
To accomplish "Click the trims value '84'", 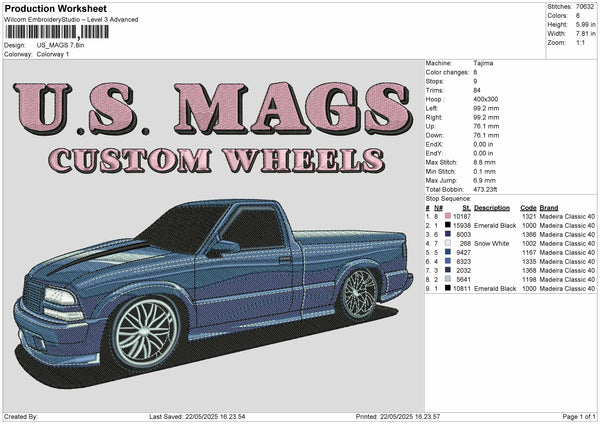I will click(x=477, y=90).
